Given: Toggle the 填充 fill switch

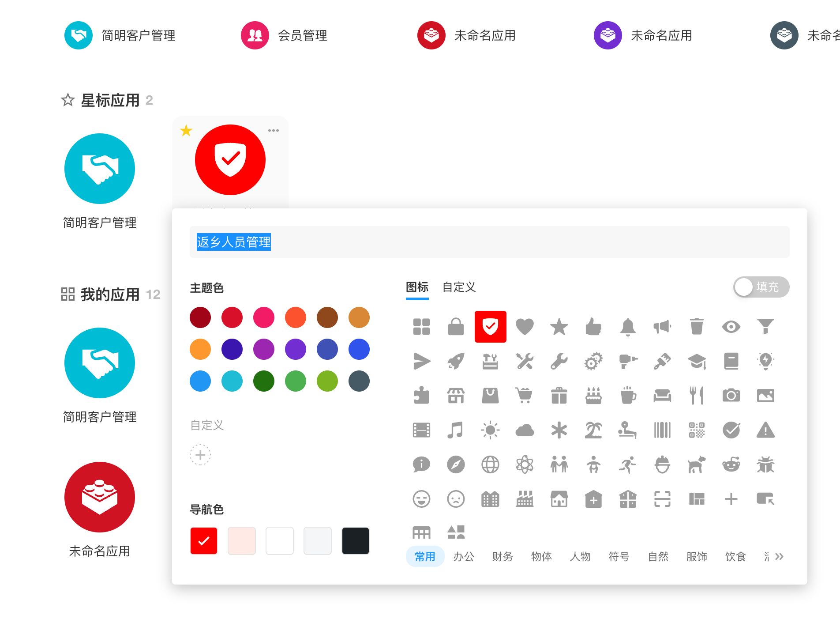Looking at the screenshot, I should coord(761,287).
